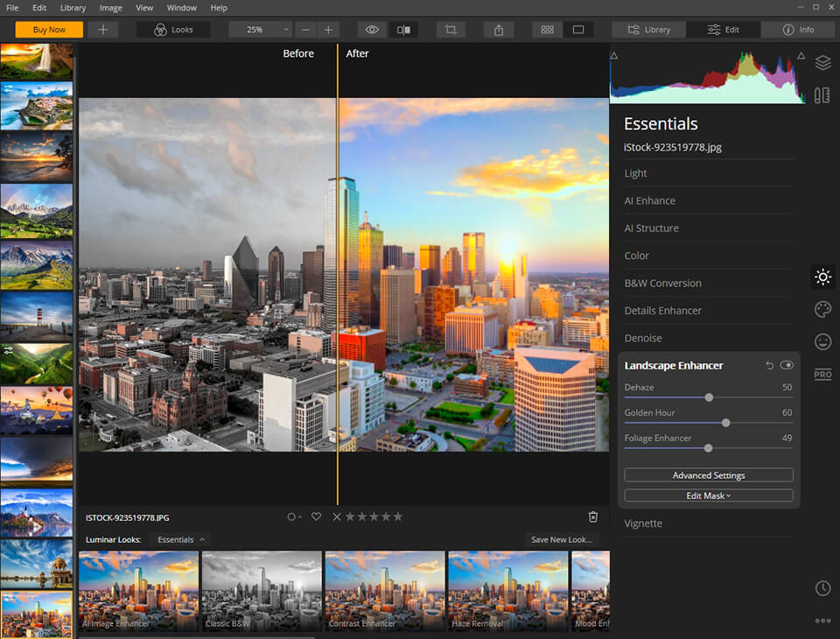Open the Library menu
Viewport: 840px width, 639px height.
click(73, 8)
